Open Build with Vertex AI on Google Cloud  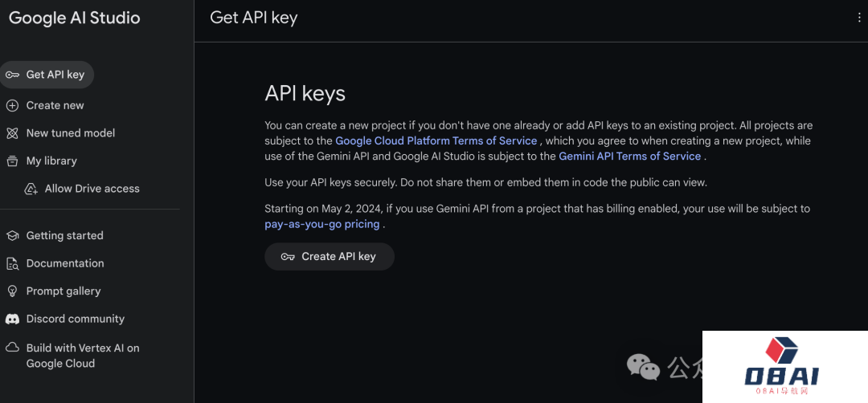[83, 356]
